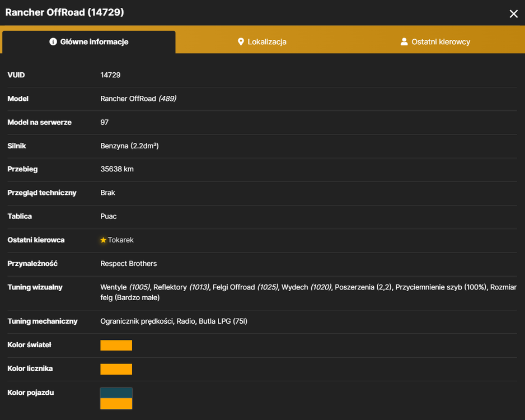Image resolution: width=525 pixels, height=420 pixels.
Task: Click the Silnik row label
Action: (x=17, y=146)
